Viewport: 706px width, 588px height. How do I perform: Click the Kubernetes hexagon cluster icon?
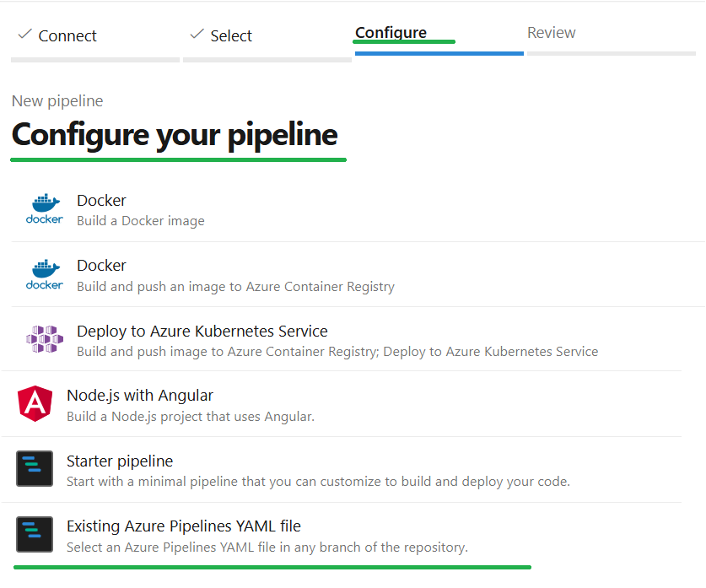(x=45, y=339)
